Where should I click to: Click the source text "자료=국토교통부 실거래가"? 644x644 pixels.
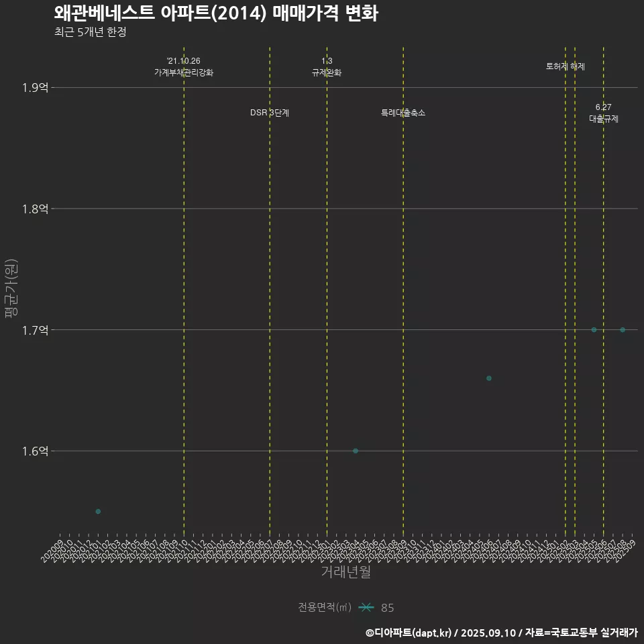(582, 633)
